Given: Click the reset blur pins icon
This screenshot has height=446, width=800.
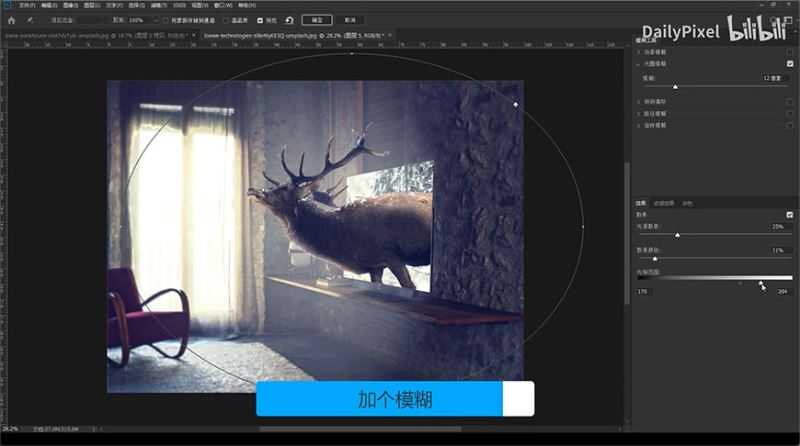Looking at the screenshot, I should click(x=289, y=19).
